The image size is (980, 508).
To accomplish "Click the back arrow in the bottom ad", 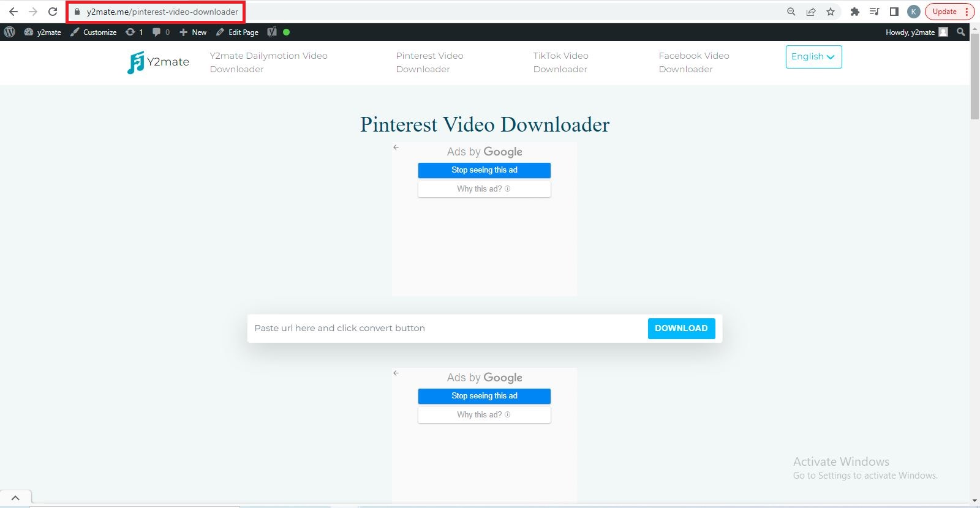I will pyautogui.click(x=396, y=373).
